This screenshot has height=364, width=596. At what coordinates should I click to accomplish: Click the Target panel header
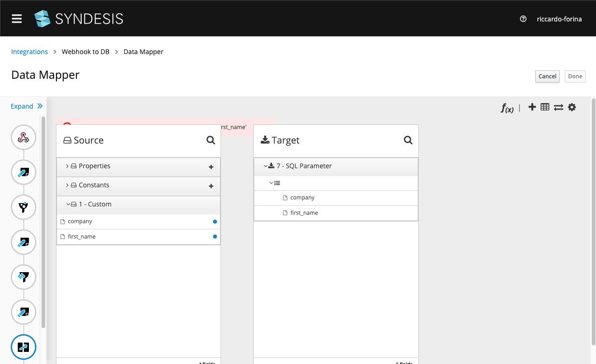point(336,140)
